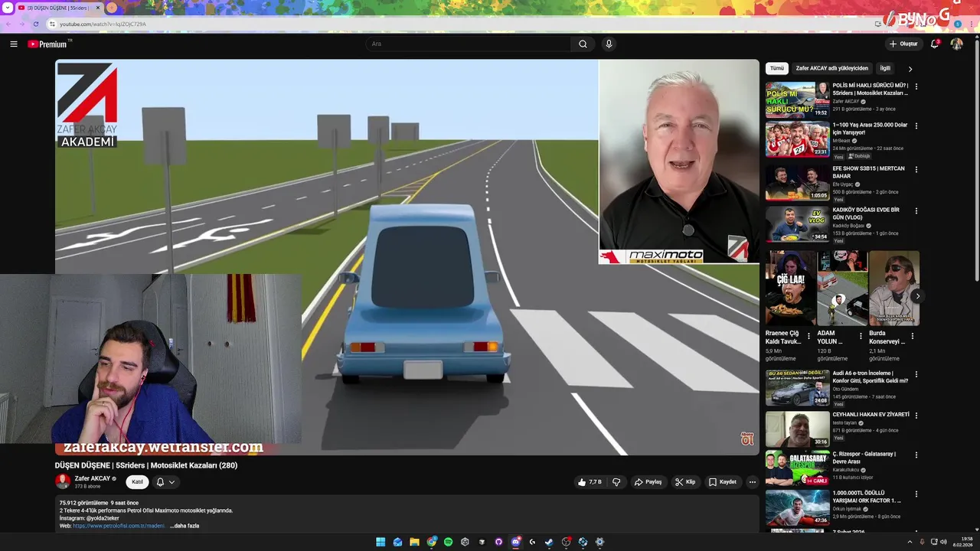Open options for KADIKÖY BOĞASI video
The image size is (980, 551).
(916, 210)
